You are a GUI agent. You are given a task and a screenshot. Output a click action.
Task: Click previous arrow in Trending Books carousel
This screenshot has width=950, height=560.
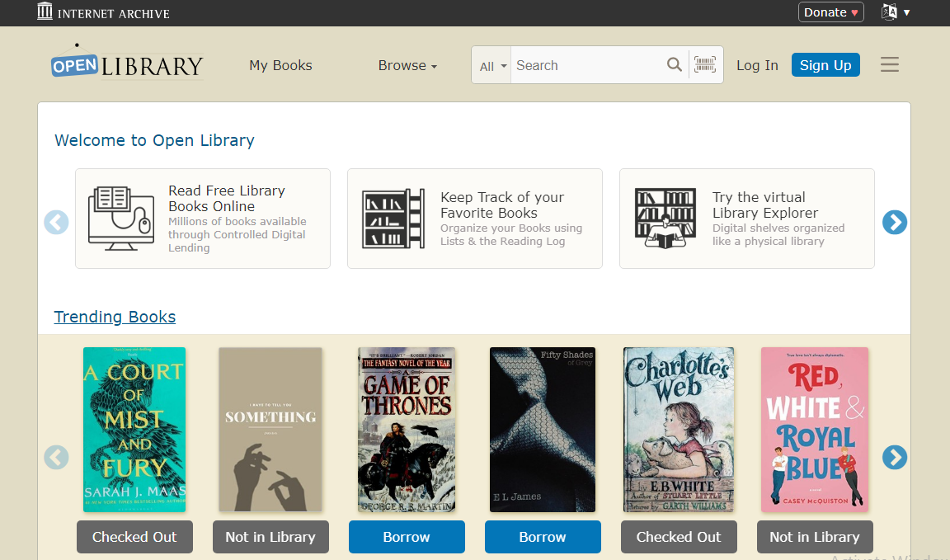56,458
